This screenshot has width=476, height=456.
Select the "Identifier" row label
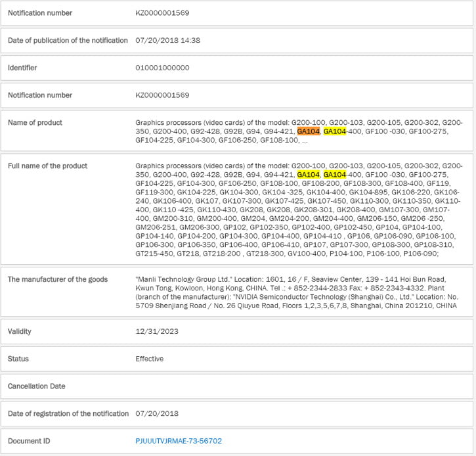pyautogui.click(x=22, y=68)
